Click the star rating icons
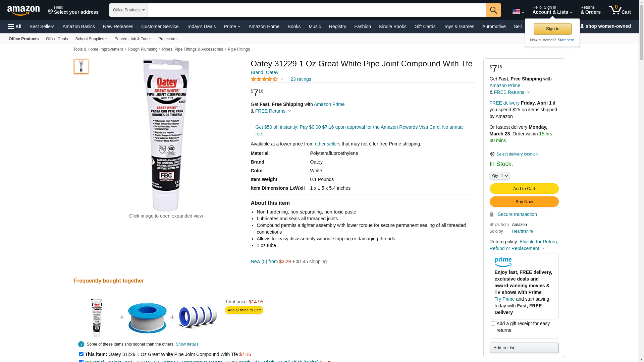Image resolution: width=644 pixels, height=362 pixels. (x=264, y=79)
